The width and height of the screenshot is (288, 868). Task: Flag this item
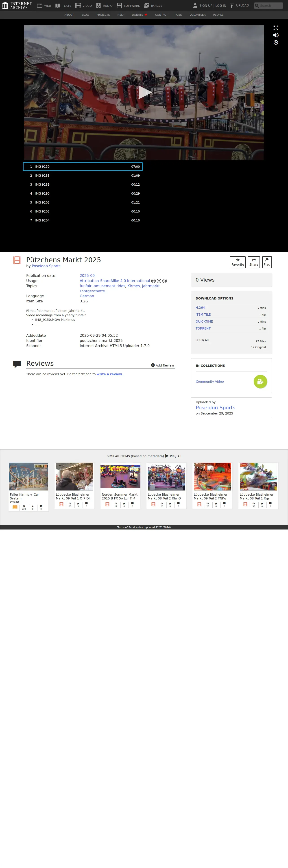[x=267, y=262]
